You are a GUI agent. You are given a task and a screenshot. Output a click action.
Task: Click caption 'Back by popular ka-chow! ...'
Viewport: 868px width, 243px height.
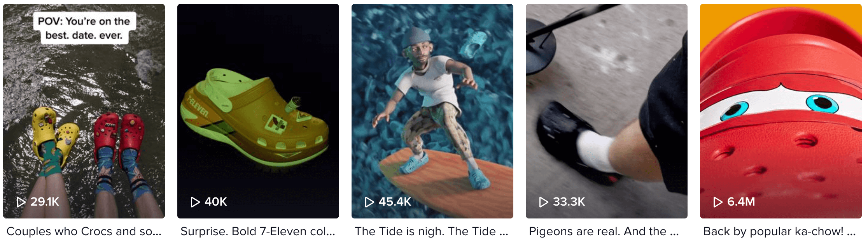click(x=780, y=231)
